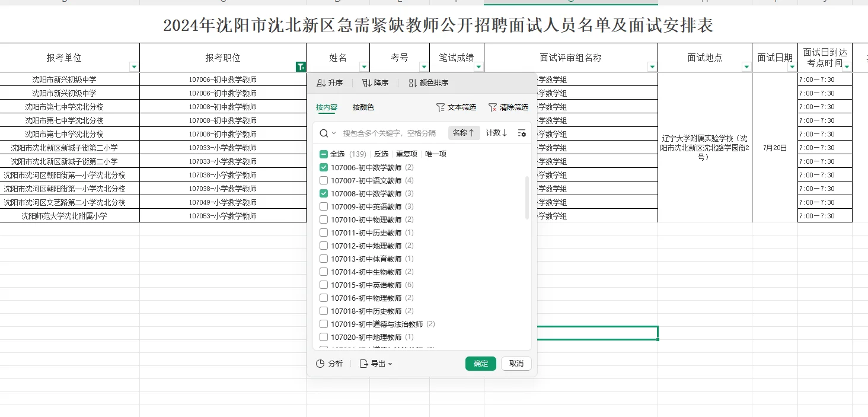
Task: Switch to the 按颜色 tab
Action: 363,107
